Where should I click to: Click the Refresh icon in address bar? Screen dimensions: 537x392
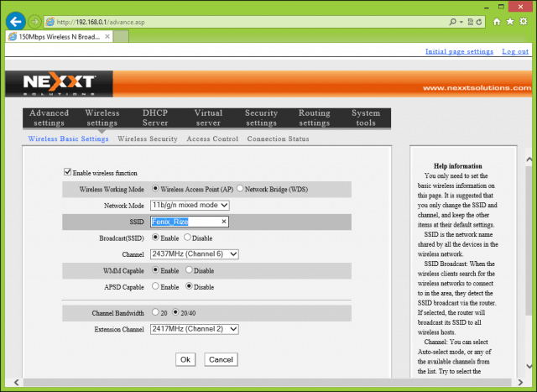tap(479, 22)
